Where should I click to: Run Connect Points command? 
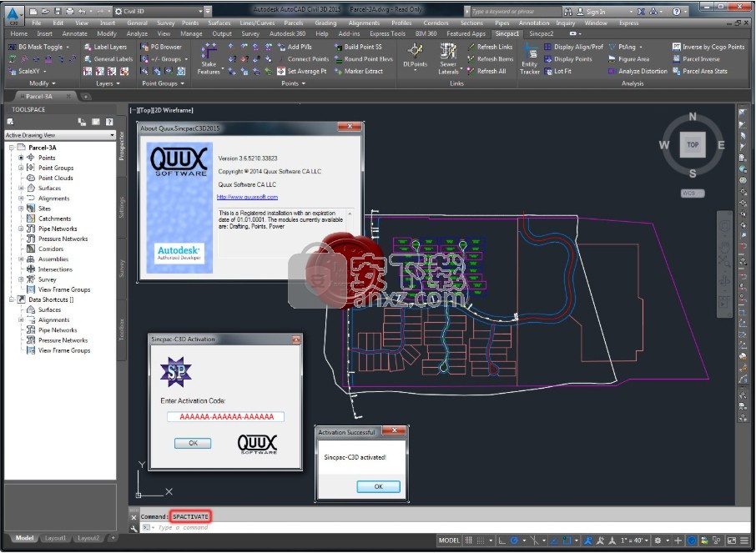point(303,59)
